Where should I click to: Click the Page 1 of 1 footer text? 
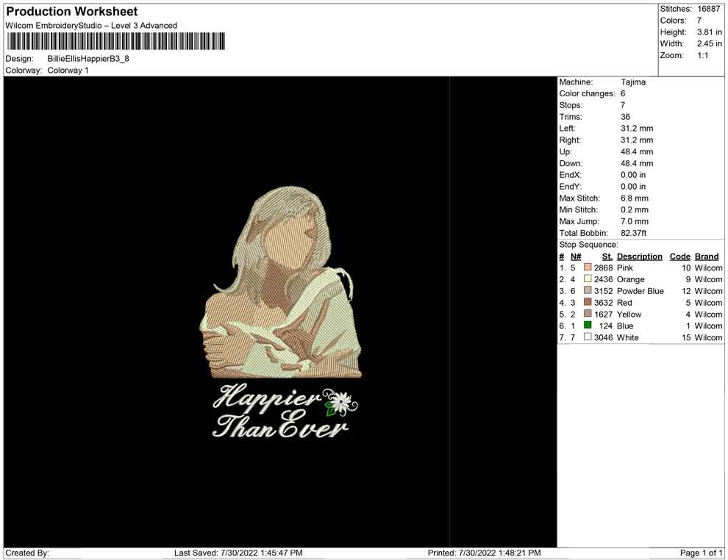tap(702, 553)
